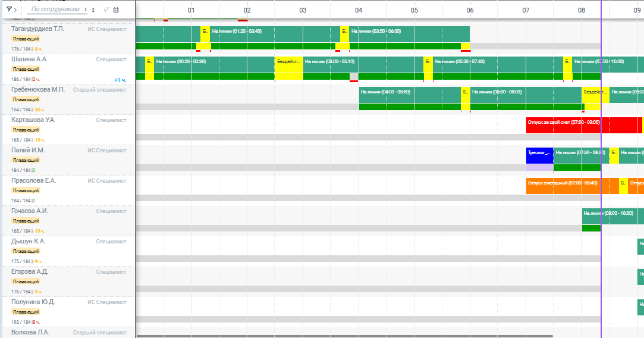Select Гребенюкова yellow 'Бездейст...' block at 08:00
This screenshot has height=338, width=644.
tap(595, 95)
